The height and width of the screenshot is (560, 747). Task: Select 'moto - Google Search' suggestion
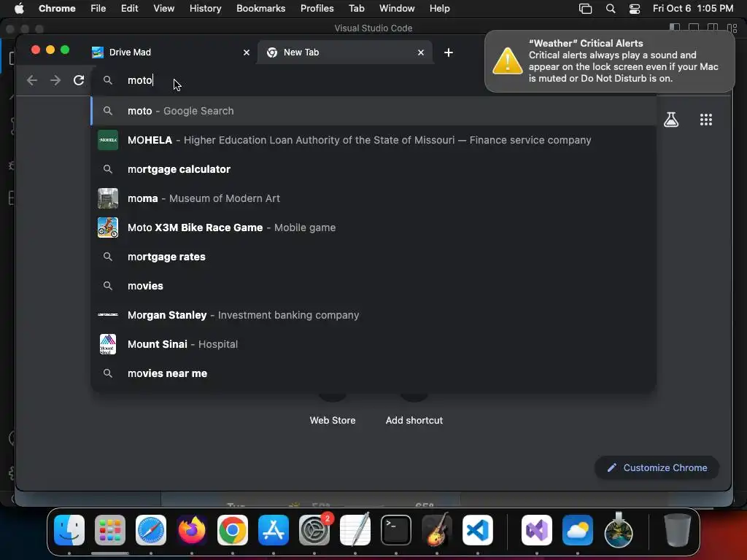click(373, 111)
